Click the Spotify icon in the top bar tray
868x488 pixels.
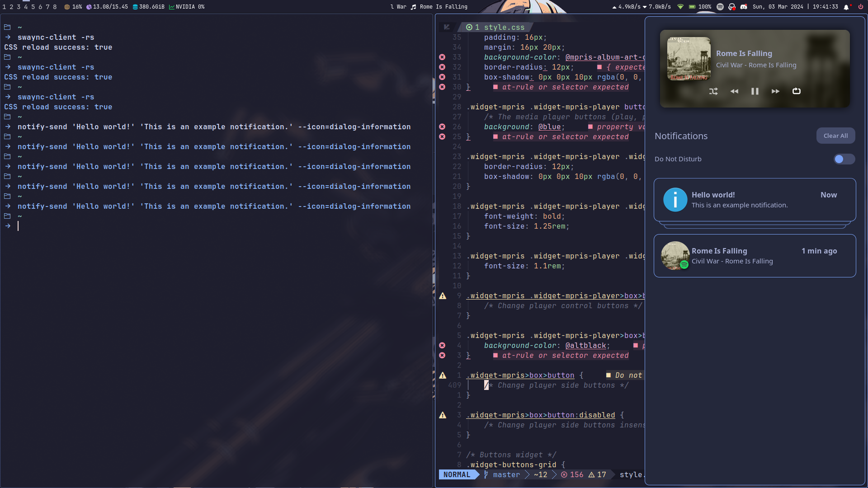[x=720, y=7]
